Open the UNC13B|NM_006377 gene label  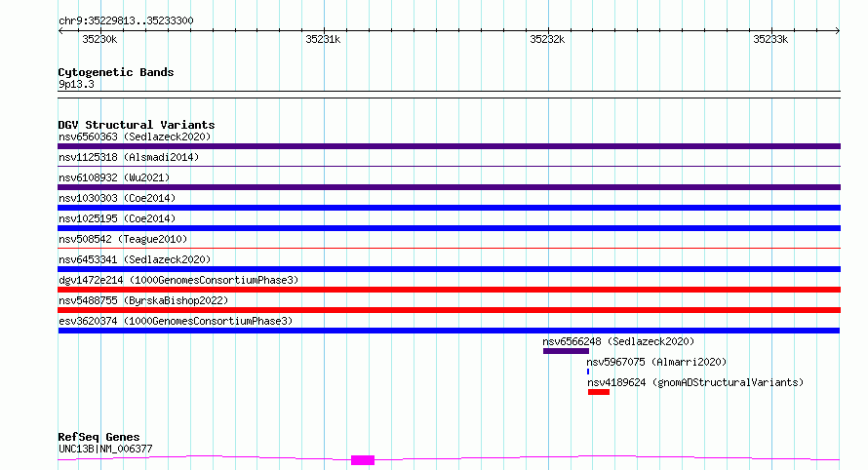pyautogui.click(x=105, y=449)
